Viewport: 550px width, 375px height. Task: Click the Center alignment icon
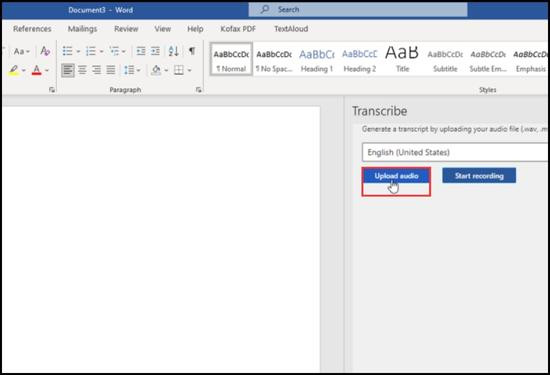[82, 70]
